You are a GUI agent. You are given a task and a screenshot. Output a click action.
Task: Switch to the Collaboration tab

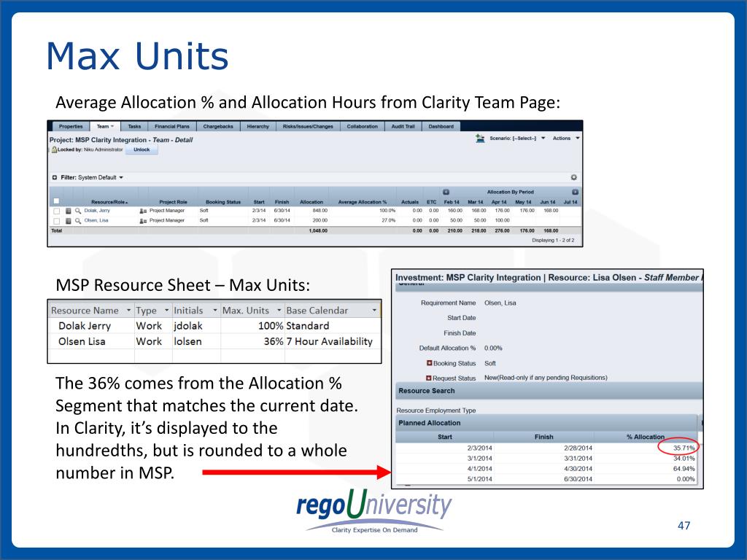(362, 126)
